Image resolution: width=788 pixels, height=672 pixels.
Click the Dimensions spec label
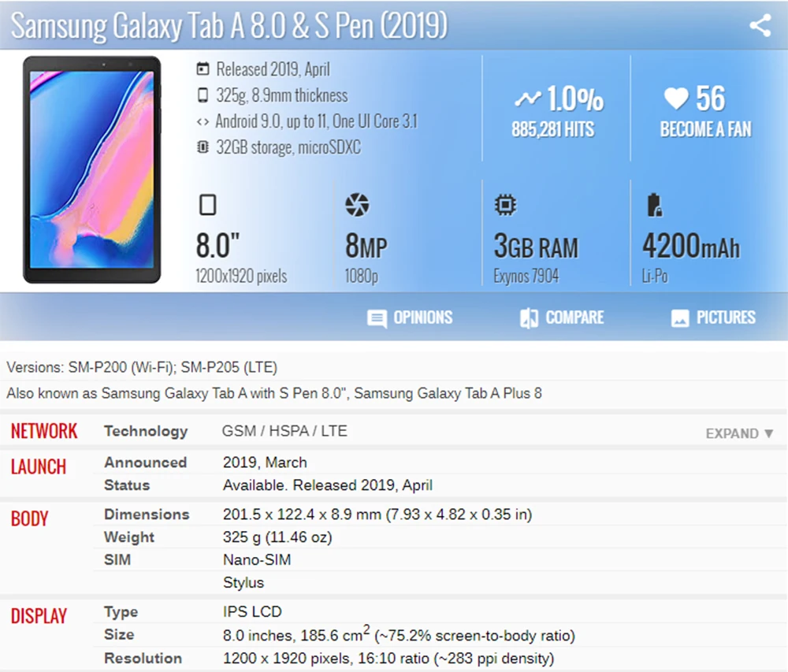click(147, 514)
